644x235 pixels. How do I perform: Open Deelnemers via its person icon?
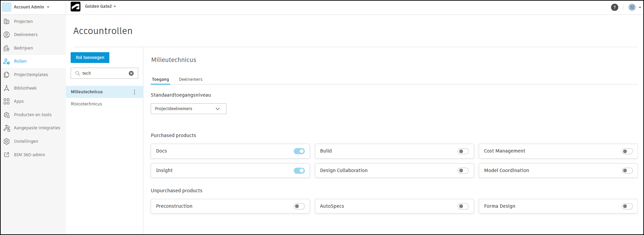point(6,35)
